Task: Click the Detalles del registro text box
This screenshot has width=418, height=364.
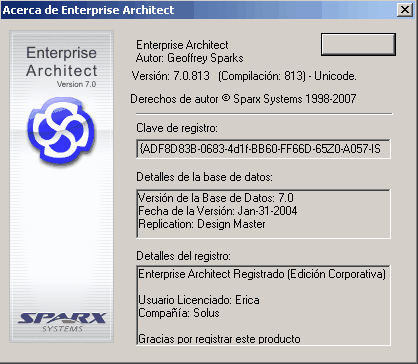Action: coord(263,305)
